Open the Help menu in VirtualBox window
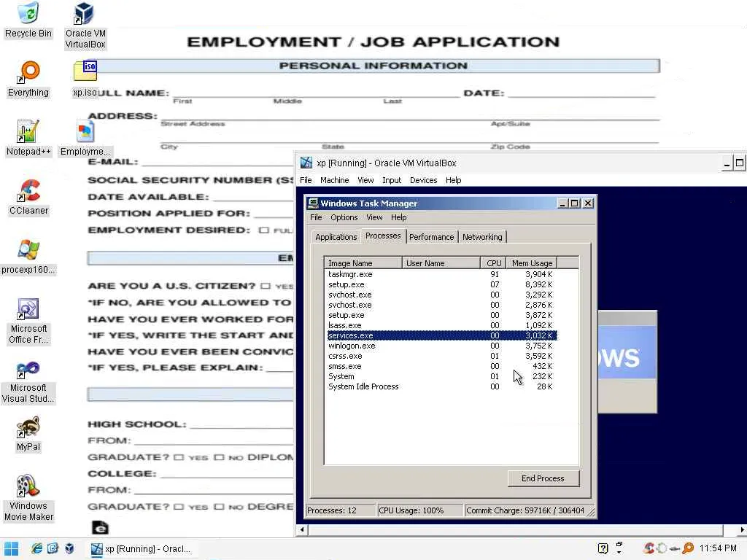This screenshot has height=560, width=747. [x=454, y=180]
